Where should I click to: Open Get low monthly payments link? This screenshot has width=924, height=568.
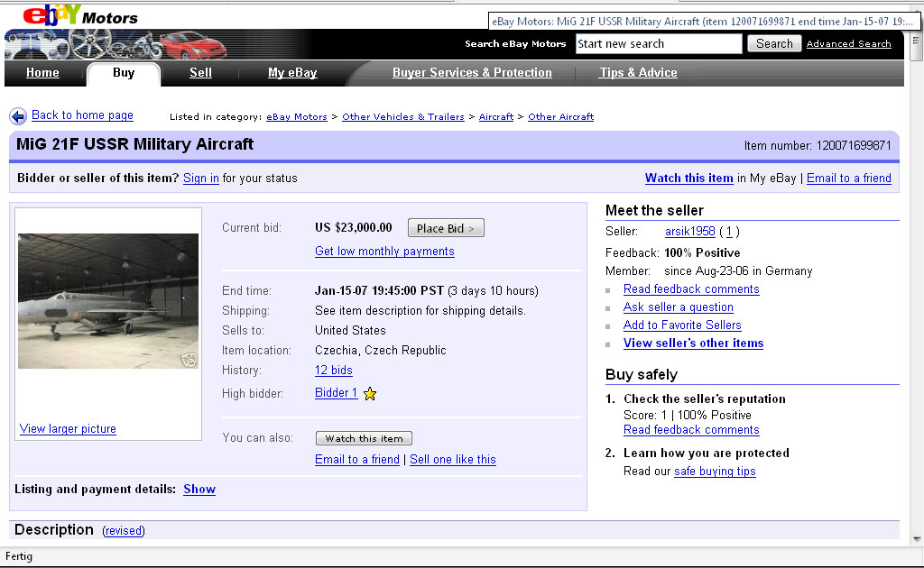click(384, 252)
